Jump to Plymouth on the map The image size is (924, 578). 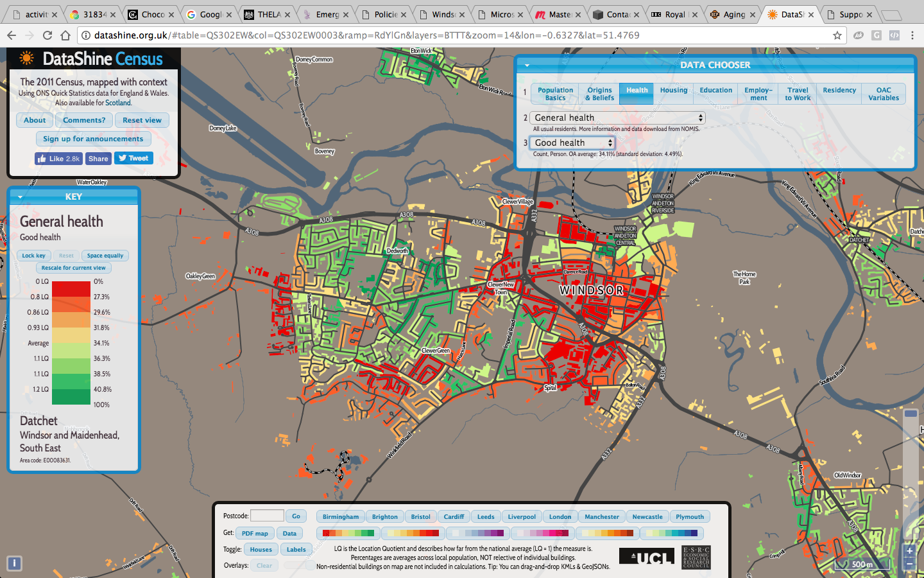point(690,516)
